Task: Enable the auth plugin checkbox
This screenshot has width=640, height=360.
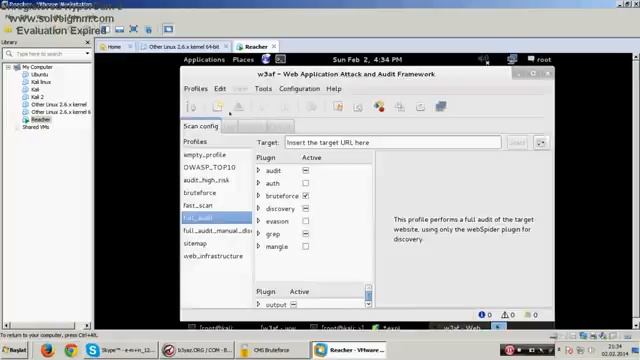Action: (x=306, y=183)
